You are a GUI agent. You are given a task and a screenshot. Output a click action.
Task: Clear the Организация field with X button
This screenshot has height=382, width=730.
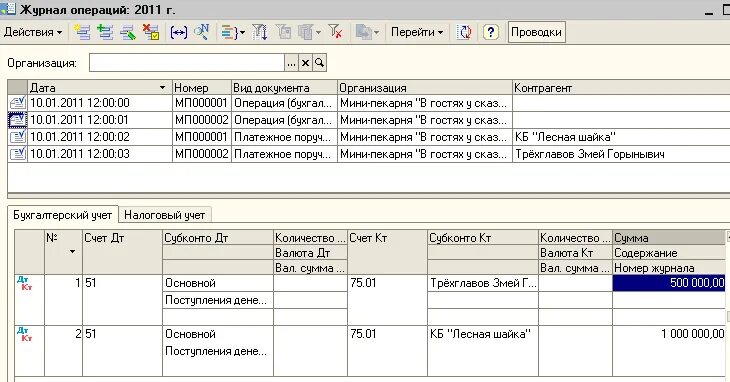tap(305, 63)
